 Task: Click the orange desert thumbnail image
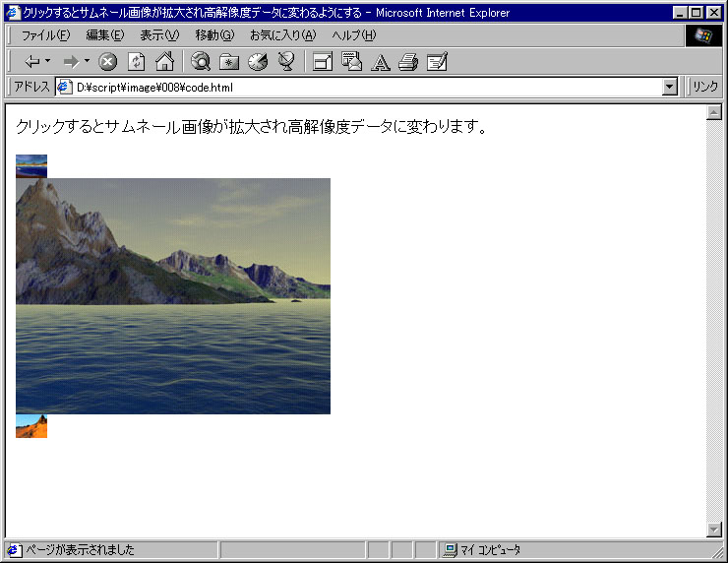[x=31, y=426]
